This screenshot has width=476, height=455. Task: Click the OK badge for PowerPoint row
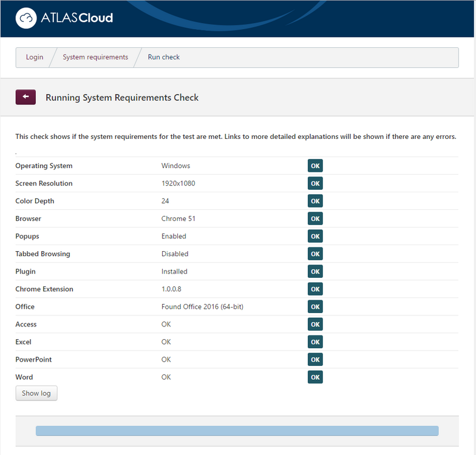click(x=315, y=359)
